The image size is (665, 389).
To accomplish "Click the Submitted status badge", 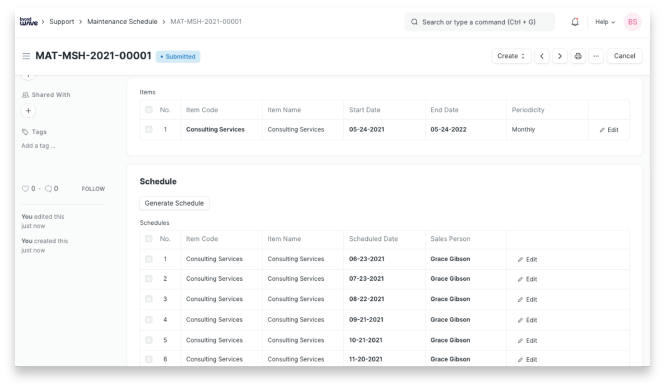I will coord(178,56).
